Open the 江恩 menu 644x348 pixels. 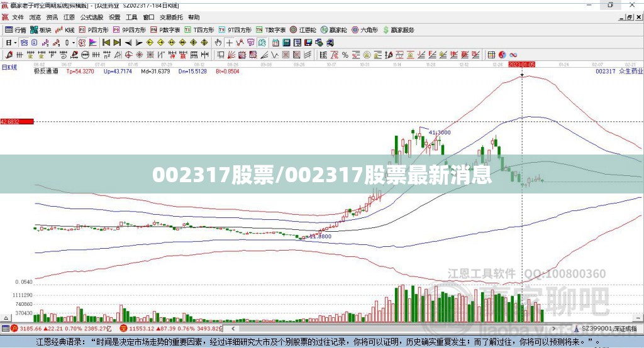point(69,17)
